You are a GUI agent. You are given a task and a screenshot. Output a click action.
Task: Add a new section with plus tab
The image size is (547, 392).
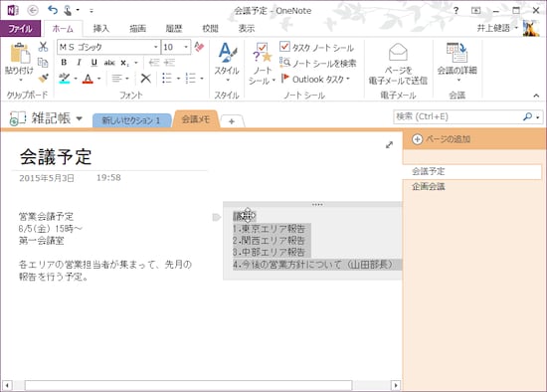coord(232,121)
